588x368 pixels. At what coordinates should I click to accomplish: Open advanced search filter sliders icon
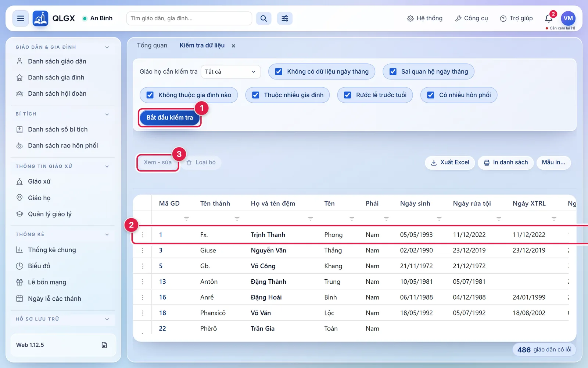pyautogui.click(x=285, y=18)
